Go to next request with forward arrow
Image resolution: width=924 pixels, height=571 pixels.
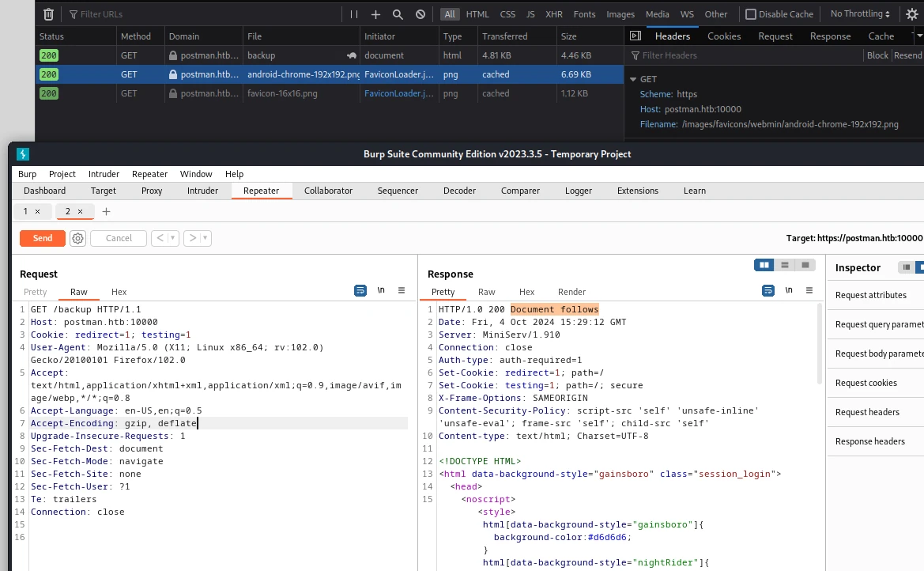coord(192,238)
